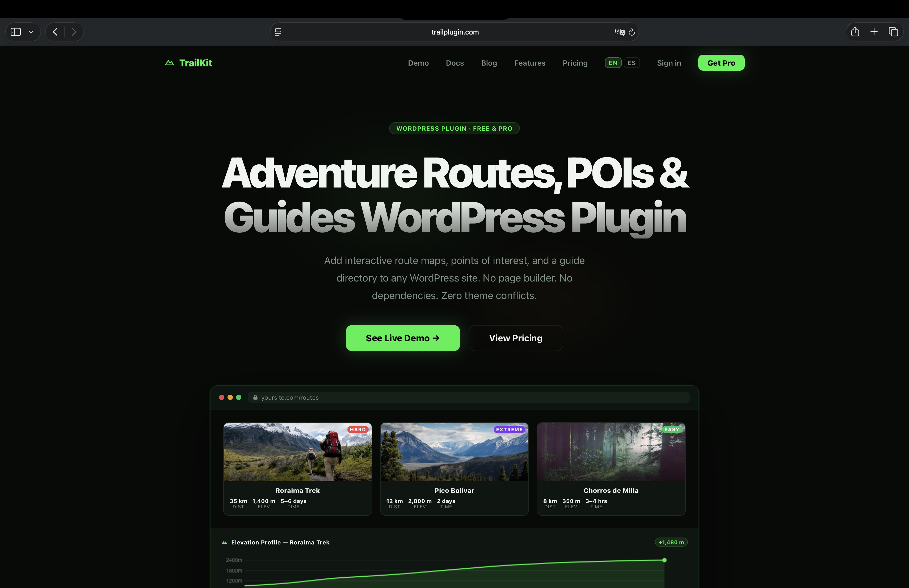909x588 pixels.
Task: Click the WordPress Plugin Free & Pro badge
Action: tap(454, 128)
